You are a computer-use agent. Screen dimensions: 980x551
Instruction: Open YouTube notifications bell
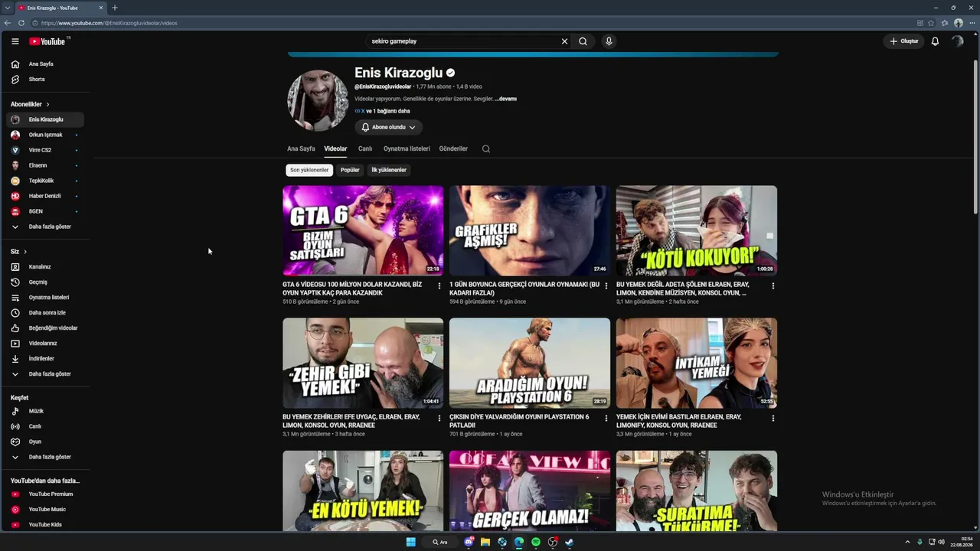click(x=935, y=41)
